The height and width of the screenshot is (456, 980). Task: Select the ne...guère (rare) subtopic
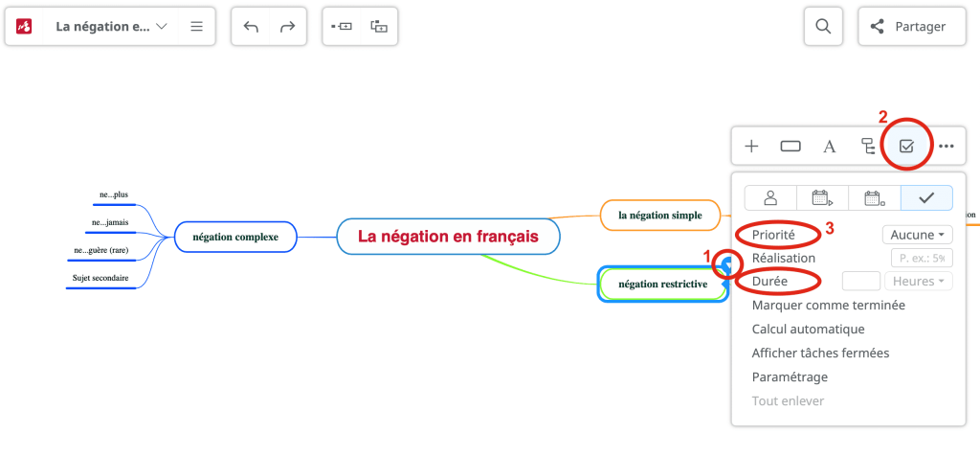[x=101, y=250]
